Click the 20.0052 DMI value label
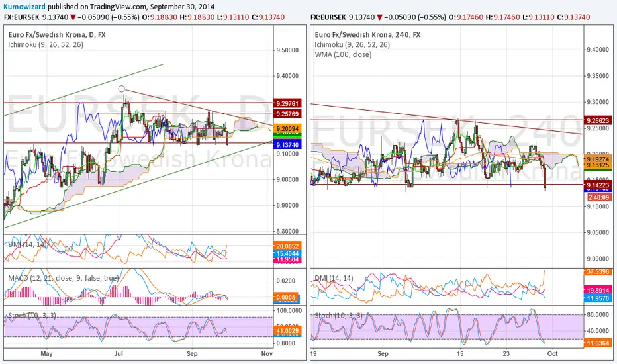 (287, 246)
